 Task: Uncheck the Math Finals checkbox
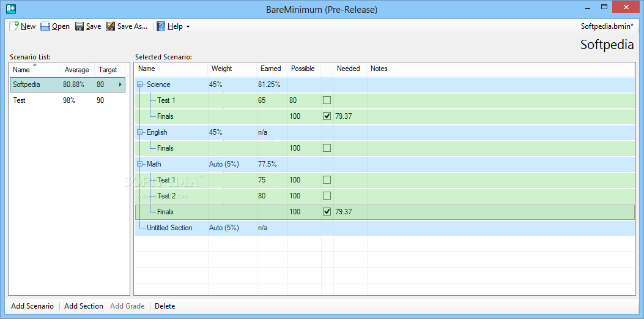click(327, 211)
